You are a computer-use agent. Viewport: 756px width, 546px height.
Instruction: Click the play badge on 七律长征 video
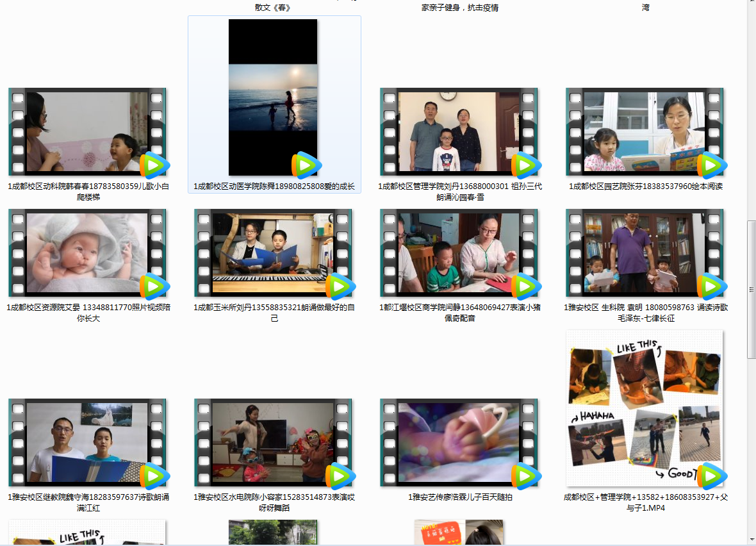(x=711, y=286)
